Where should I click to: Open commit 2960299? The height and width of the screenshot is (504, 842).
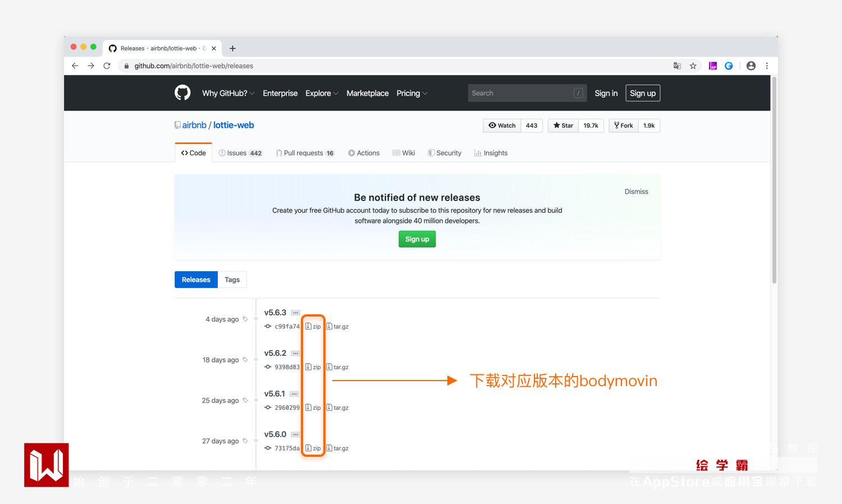tap(287, 407)
